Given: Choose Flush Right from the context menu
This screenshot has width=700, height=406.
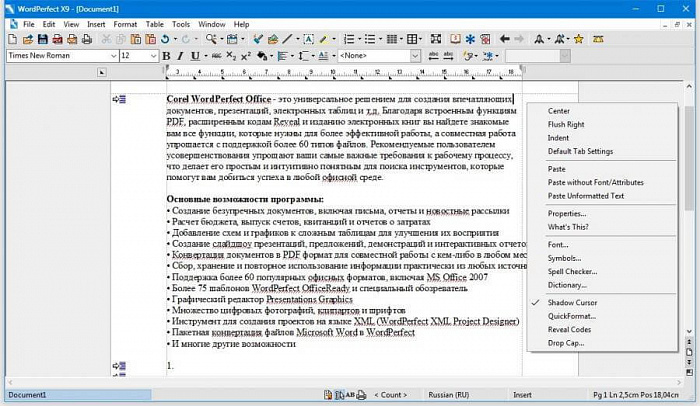Looking at the screenshot, I should [x=566, y=125].
